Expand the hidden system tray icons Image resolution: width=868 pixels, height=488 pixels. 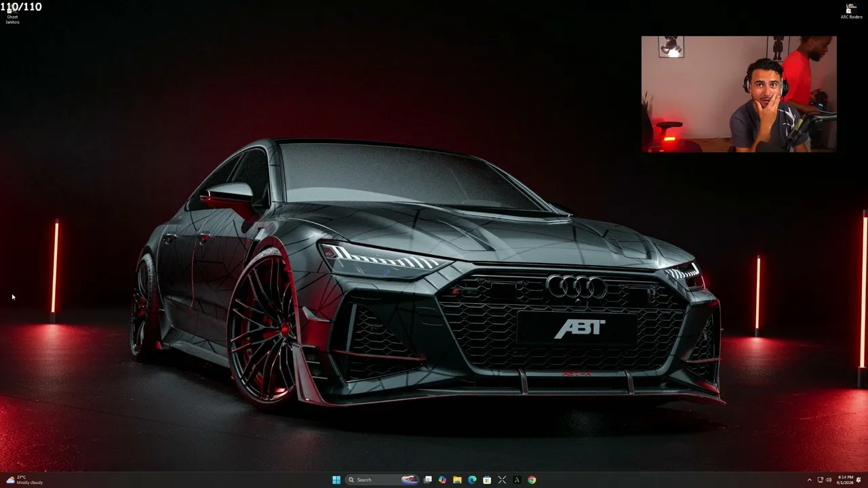click(809, 480)
